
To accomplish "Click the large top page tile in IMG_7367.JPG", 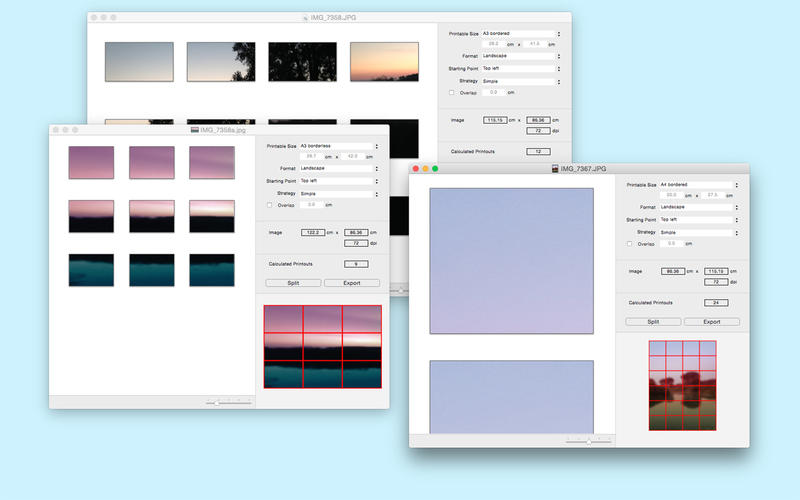I will (x=511, y=261).
